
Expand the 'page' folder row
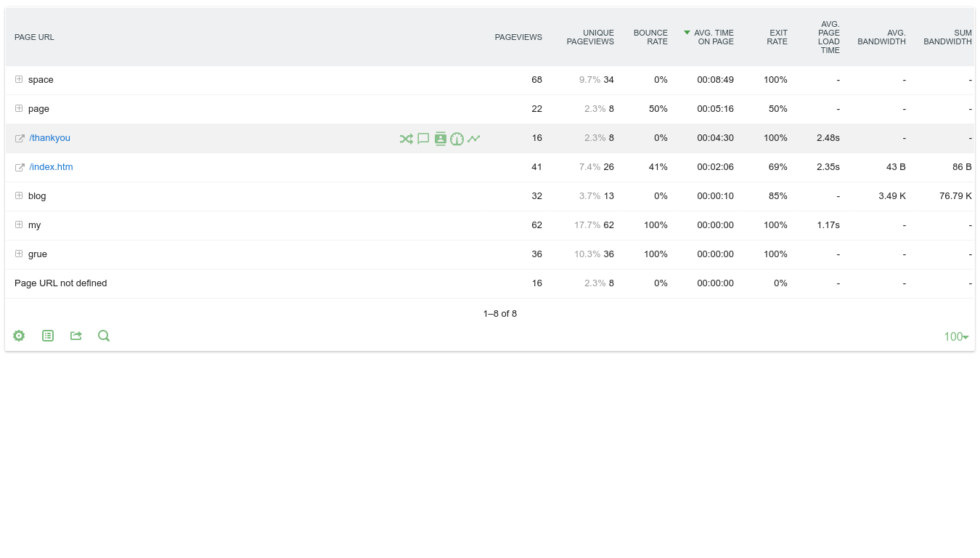pyautogui.click(x=19, y=108)
